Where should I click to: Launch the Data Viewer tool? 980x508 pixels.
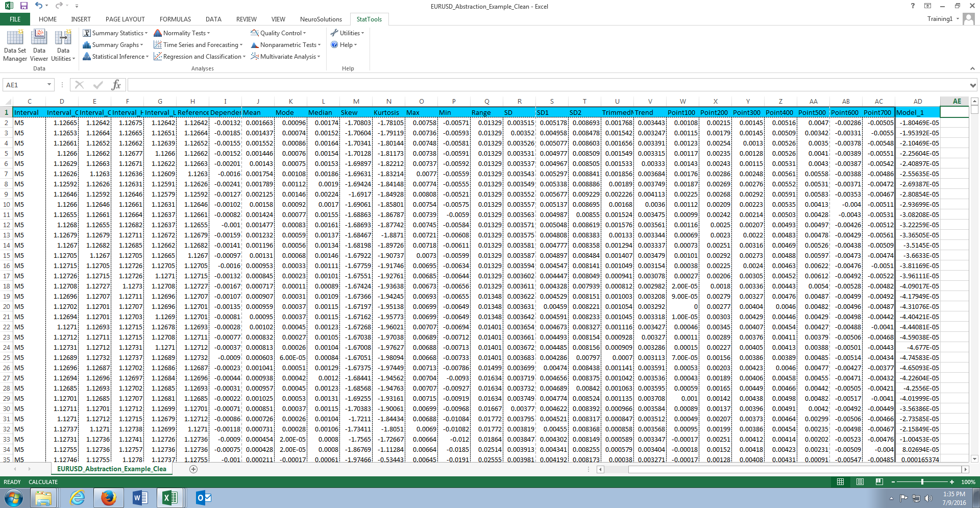(39, 45)
